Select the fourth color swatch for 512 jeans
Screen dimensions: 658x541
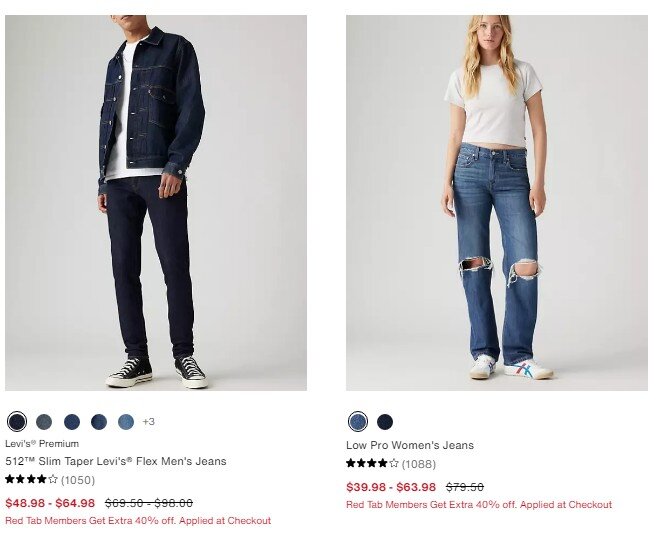pos(99,421)
